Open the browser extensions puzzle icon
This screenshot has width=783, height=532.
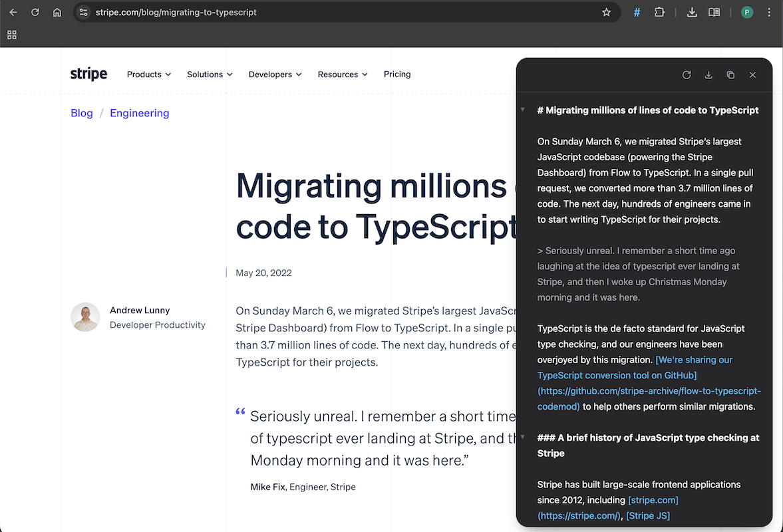point(659,12)
